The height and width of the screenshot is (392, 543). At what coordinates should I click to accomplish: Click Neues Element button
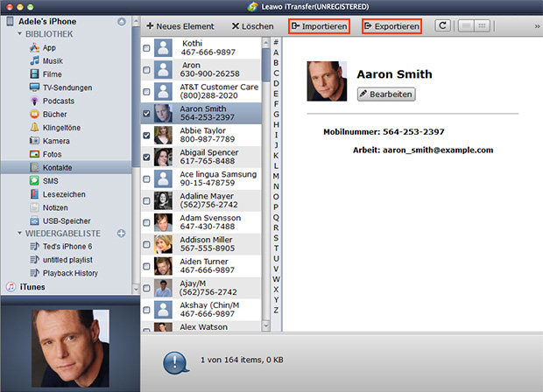[x=180, y=26]
